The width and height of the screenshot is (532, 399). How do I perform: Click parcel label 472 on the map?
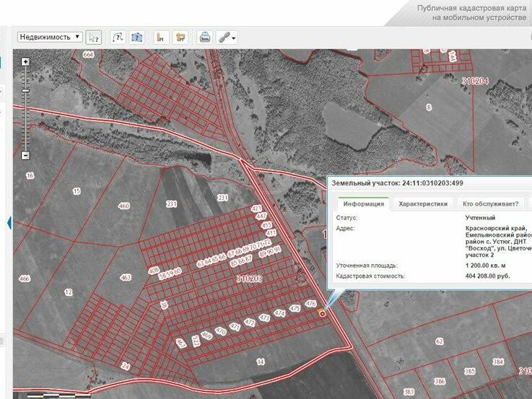tap(249, 322)
